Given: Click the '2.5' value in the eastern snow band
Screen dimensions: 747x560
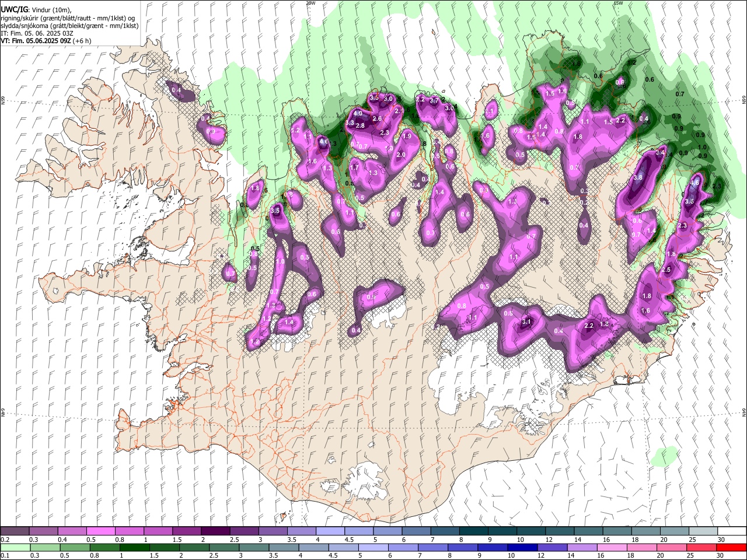Looking at the screenshot, I should pos(666,269).
